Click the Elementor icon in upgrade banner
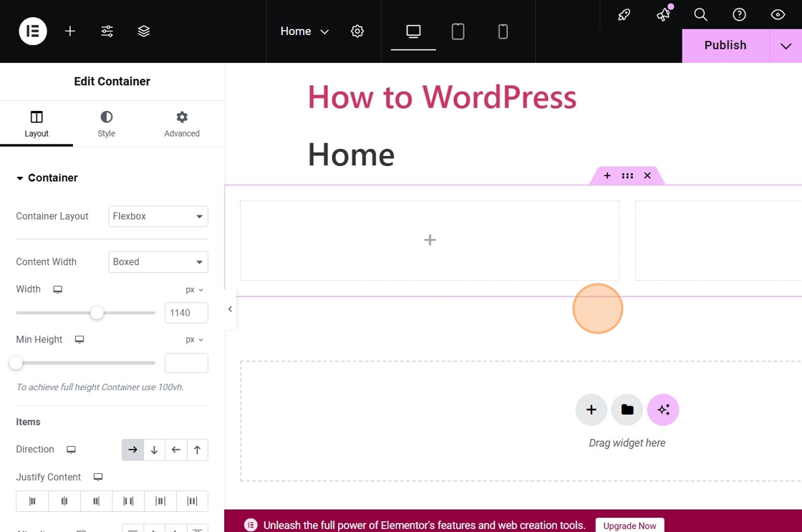Screen dimensions: 802x532 pyautogui.click(x=251, y=525)
